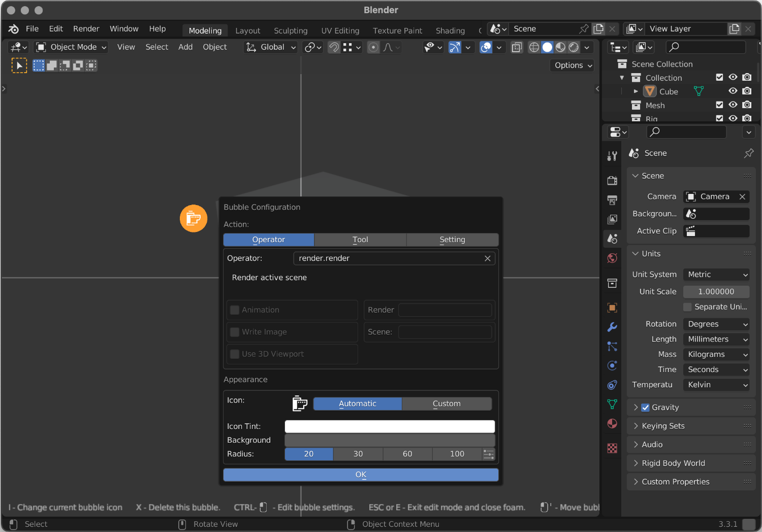The width and height of the screenshot is (762, 532).
Task: Open the Unit System Metric dropdown
Action: click(716, 275)
